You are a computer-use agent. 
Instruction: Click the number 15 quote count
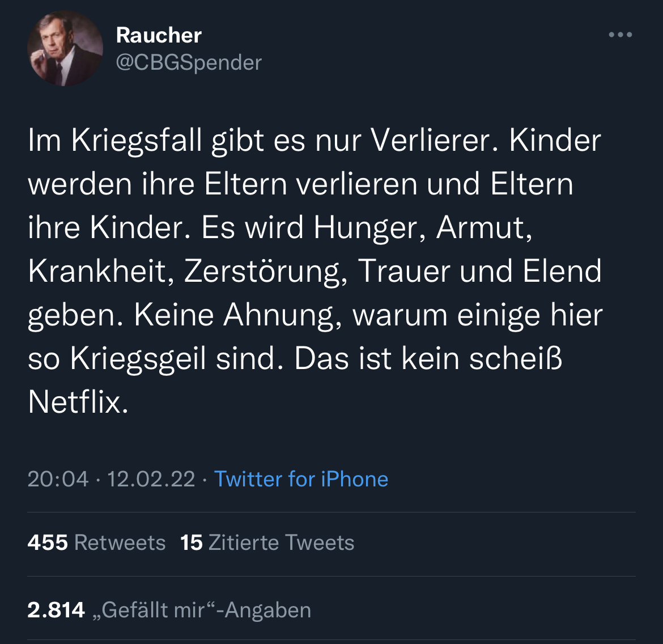[x=192, y=543]
